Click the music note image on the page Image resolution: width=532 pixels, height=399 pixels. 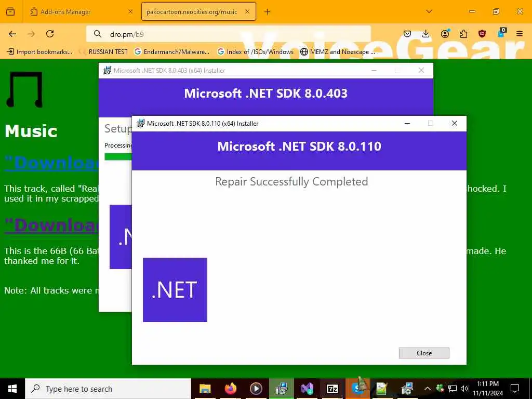pyautogui.click(x=24, y=89)
